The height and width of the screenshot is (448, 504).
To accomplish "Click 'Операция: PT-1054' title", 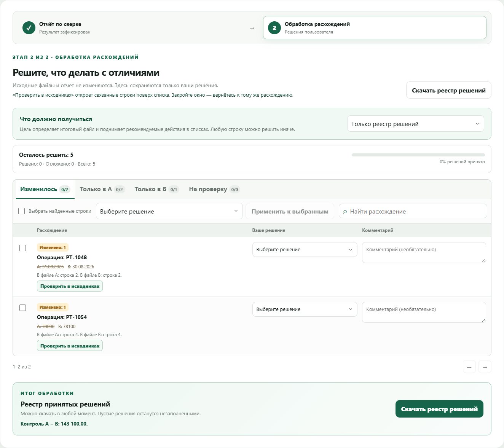I will [x=62, y=317].
